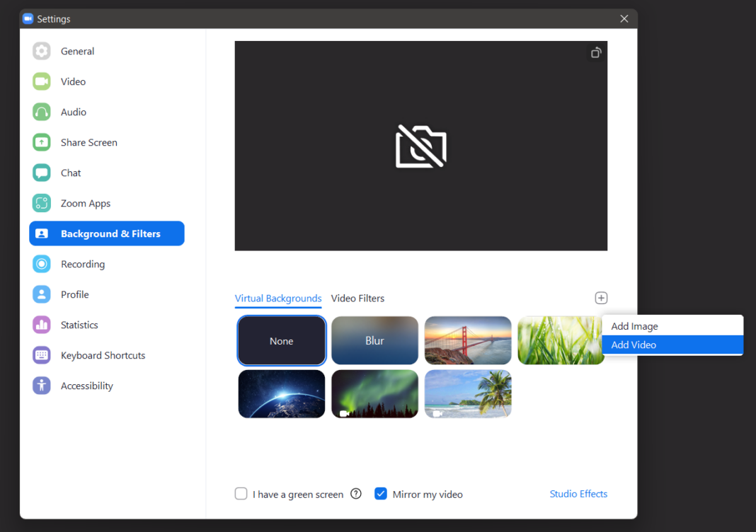Select the Video camera icon in sidebar

click(x=42, y=81)
